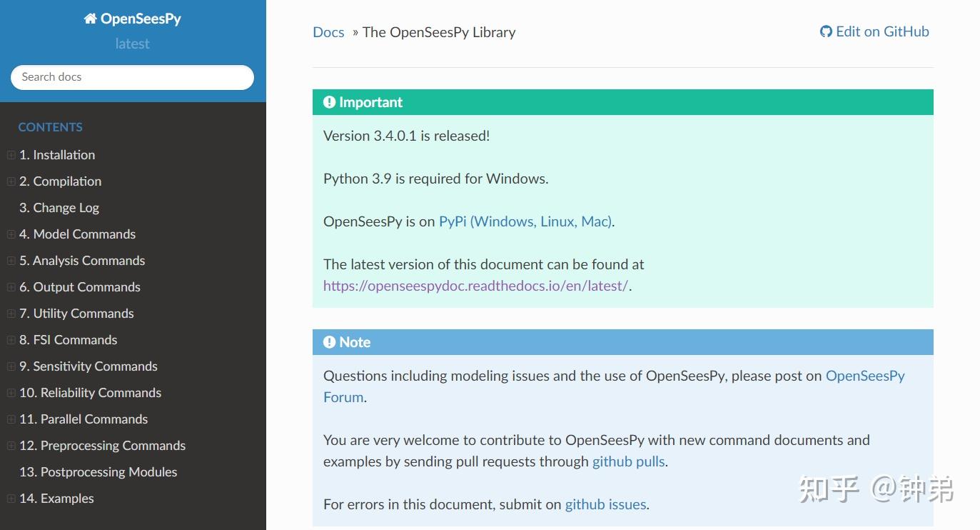The width and height of the screenshot is (980, 530).
Task: Click the exclamation icon in the Note banner
Action: [x=329, y=342]
